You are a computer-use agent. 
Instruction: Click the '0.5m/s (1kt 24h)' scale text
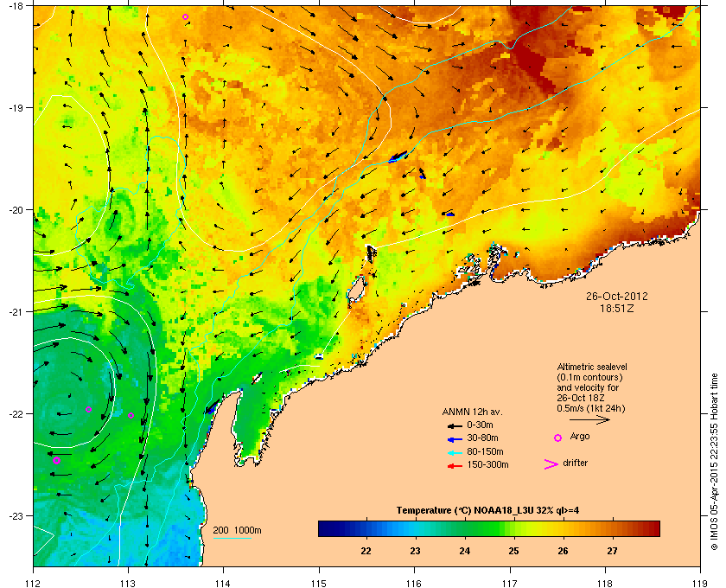[591, 409]
